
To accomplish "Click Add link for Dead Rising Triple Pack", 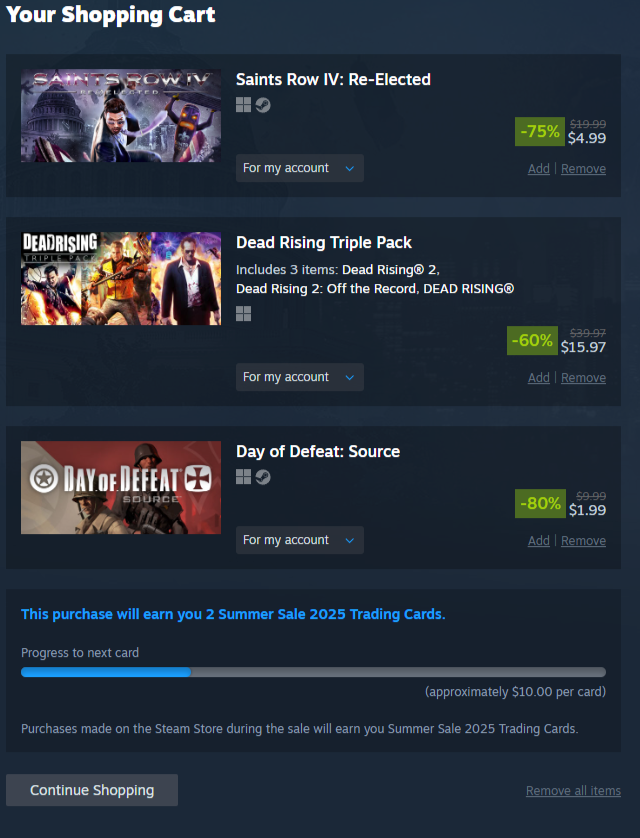I will point(538,378).
